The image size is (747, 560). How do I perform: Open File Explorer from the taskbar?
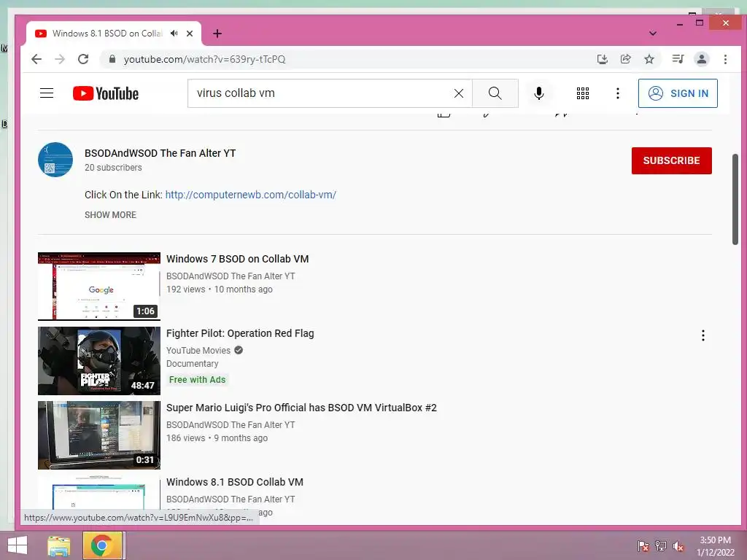[59, 545]
